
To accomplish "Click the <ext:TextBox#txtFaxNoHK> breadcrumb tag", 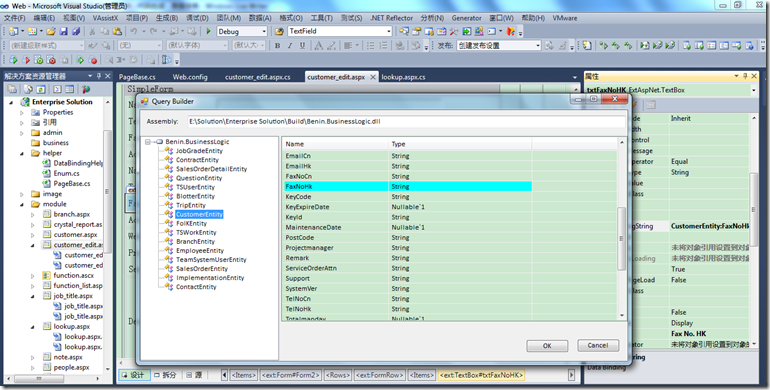I will (481, 375).
